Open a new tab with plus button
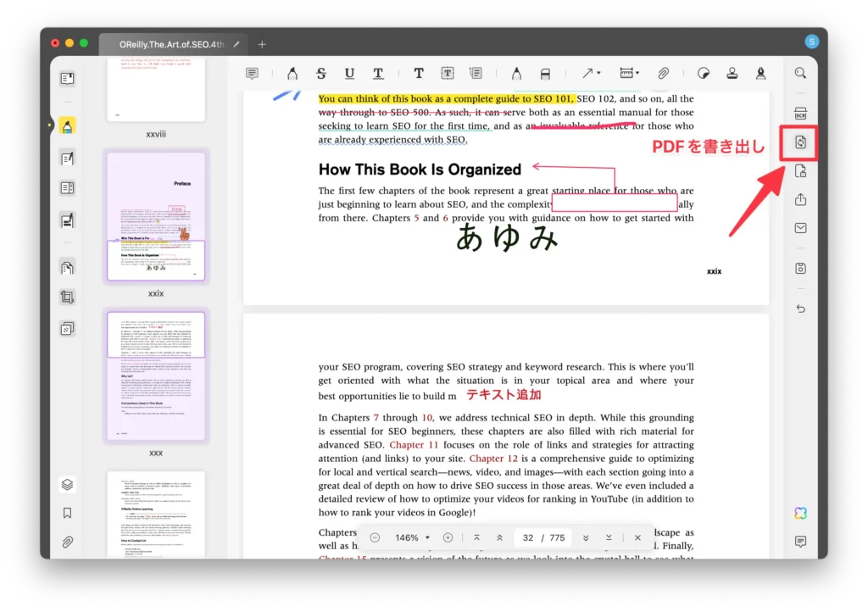 262,44
